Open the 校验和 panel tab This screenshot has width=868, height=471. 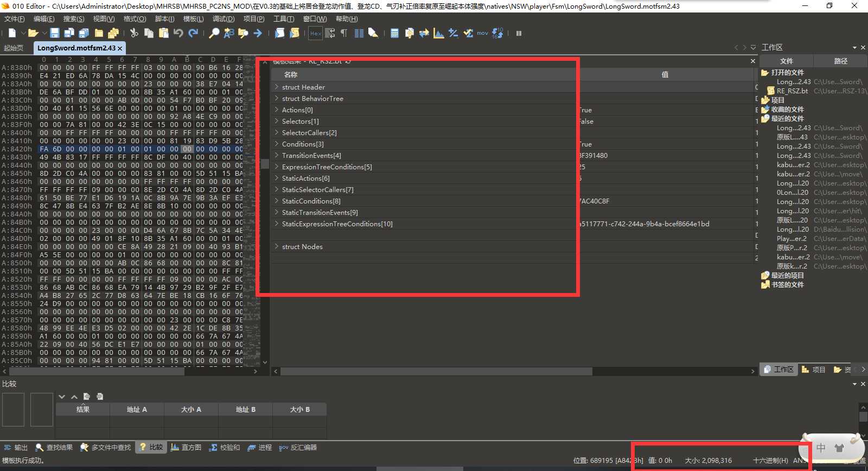225,447
